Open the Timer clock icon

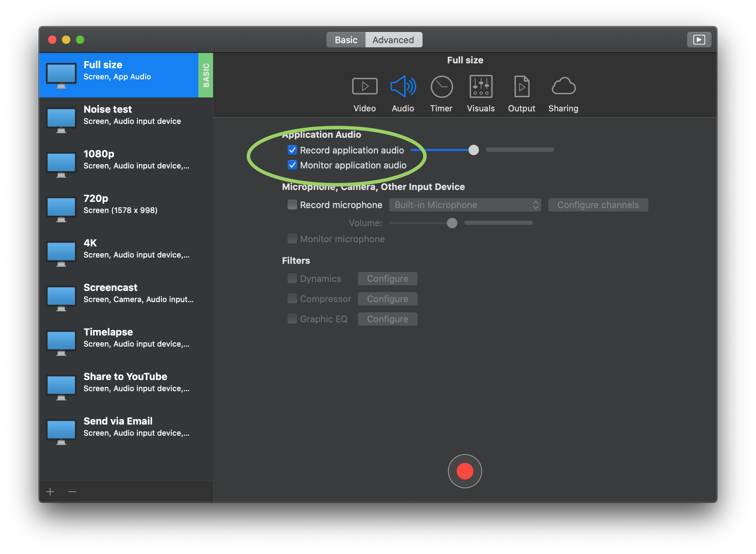441,87
